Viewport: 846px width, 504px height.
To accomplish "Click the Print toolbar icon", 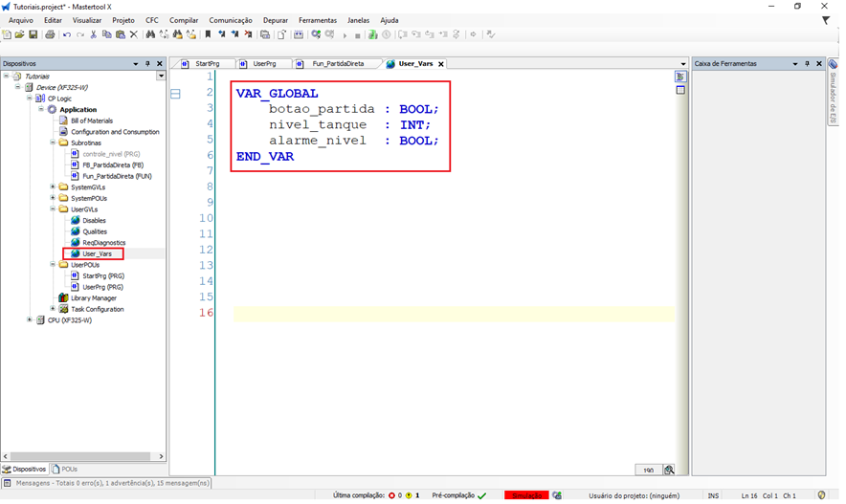I will [x=50, y=34].
